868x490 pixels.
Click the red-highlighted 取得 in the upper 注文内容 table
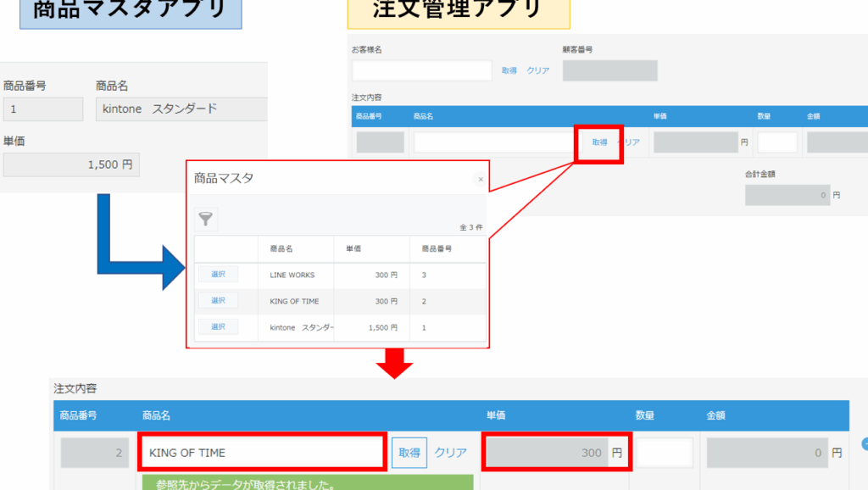(599, 142)
